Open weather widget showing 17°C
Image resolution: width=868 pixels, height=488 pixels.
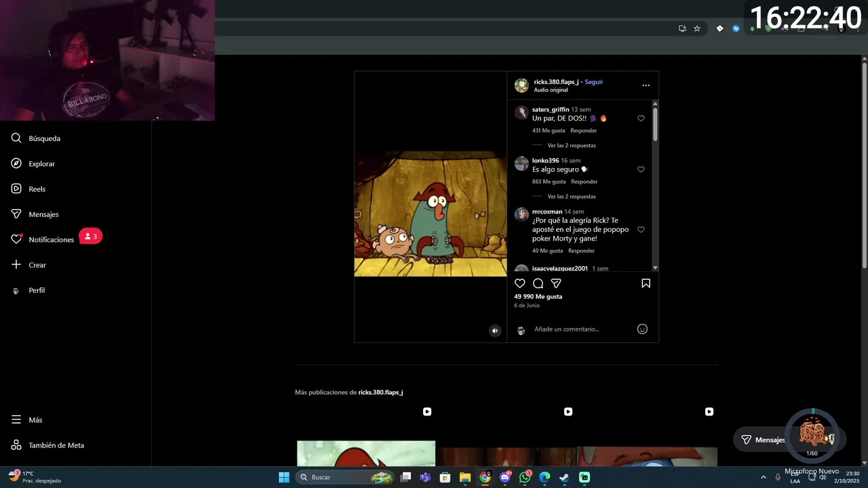[x=35, y=477]
